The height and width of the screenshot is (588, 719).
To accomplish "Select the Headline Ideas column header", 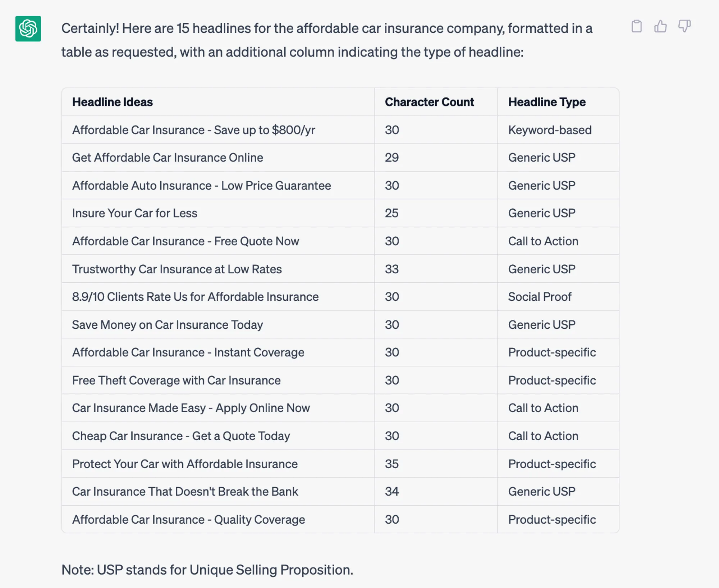I will tap(112, 102).
